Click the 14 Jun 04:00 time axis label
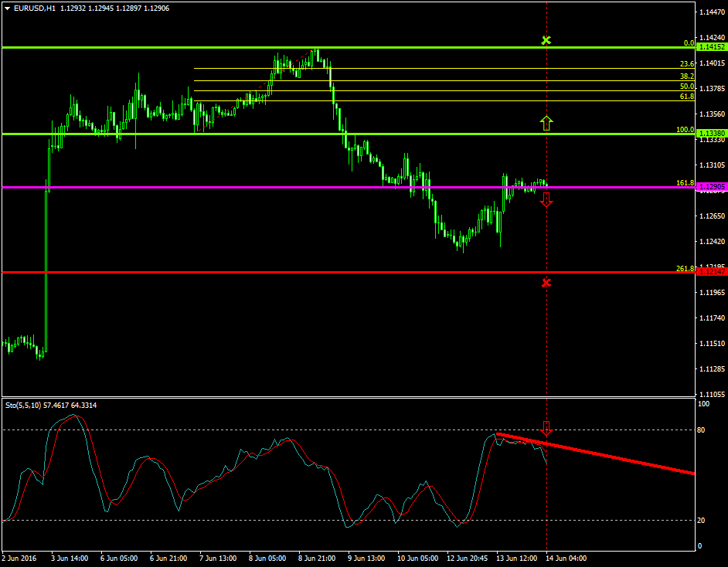Screen dimensions: 728x567 tap(566, 557)
